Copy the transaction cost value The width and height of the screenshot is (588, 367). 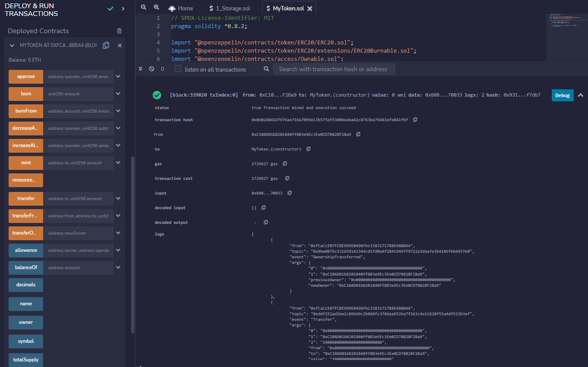tap(287, 179)
